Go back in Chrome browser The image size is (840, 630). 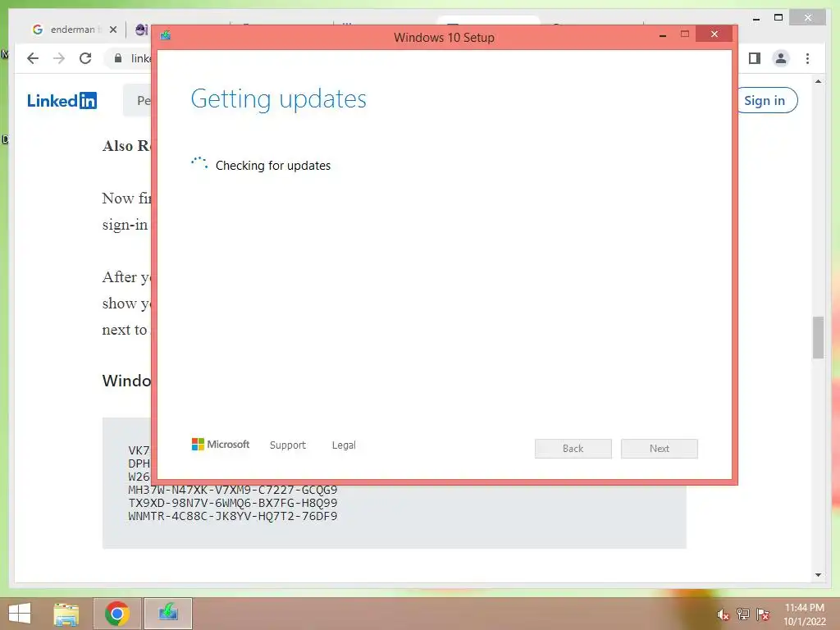tap(33, 58)
